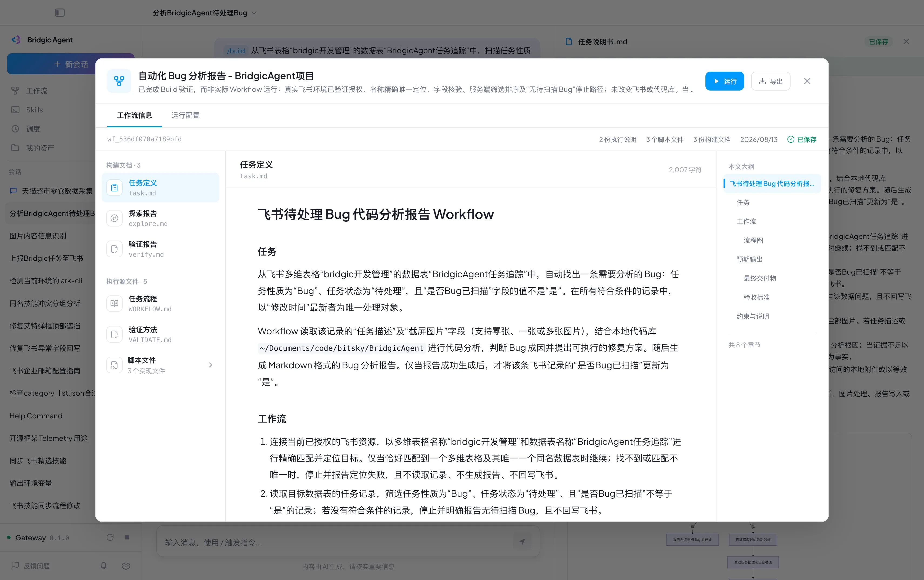The image size is (924, 580).
Task: Select 探索报告 explore.md document
Action: click(x=160, y=218)
